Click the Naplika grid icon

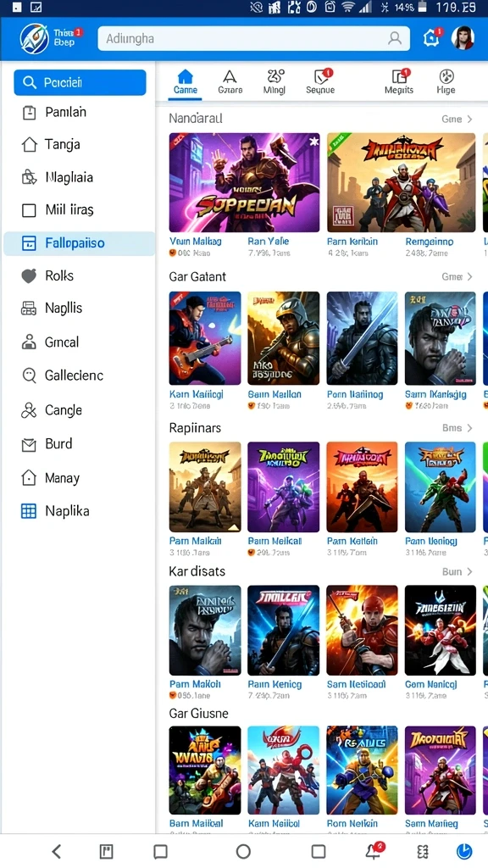pyautogui.click(x=29, y=511)
